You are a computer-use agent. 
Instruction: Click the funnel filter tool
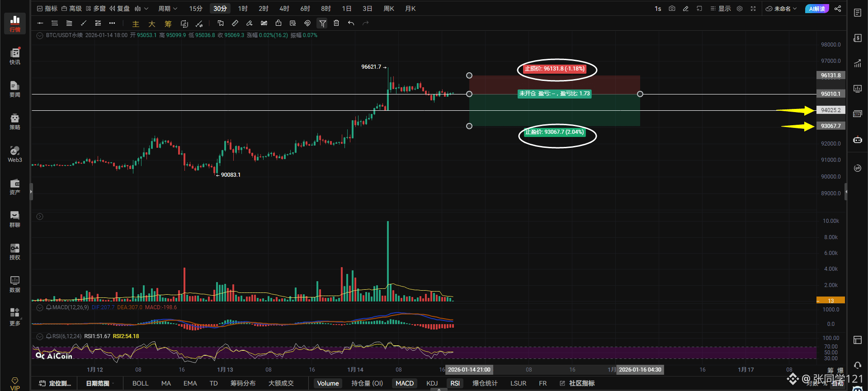pos(322,23)
